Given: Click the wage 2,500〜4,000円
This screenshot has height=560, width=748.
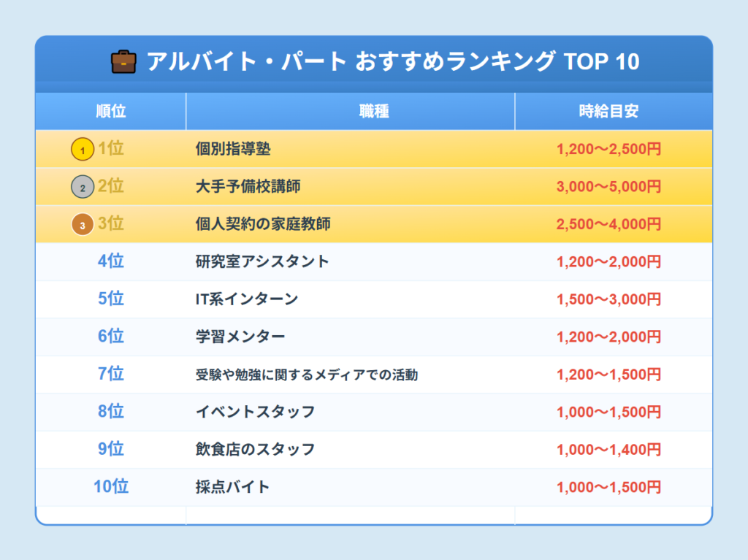Looking at the screenshot, I should pyautogui.click(x=608, y=224).
